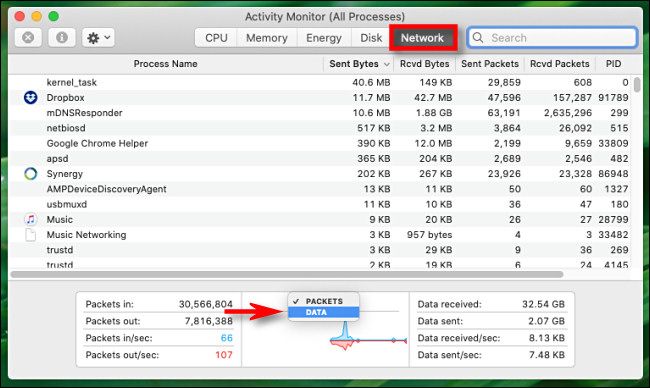Switch to the CPU tab
Viewport: 650px width, 388px height.
(216, 38)
